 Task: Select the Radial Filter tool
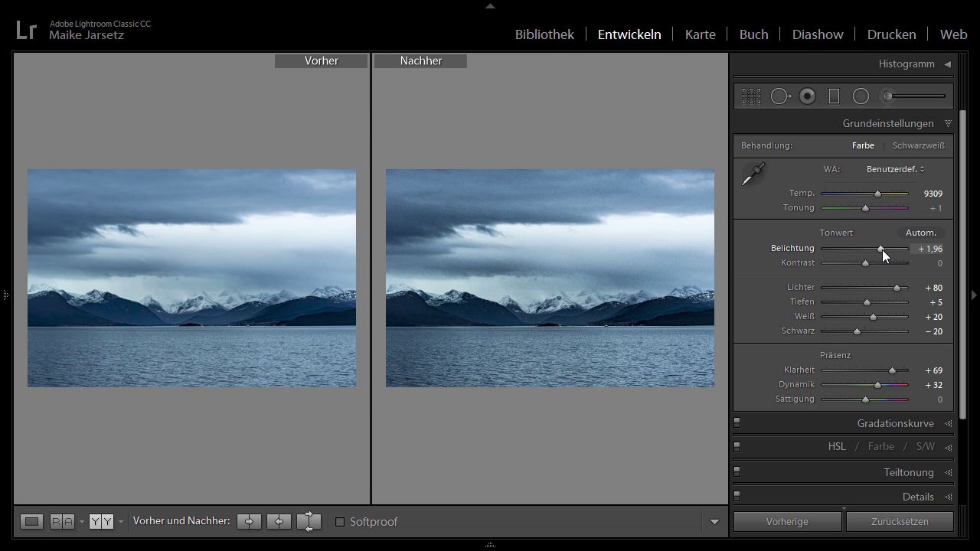pos(861,96)
